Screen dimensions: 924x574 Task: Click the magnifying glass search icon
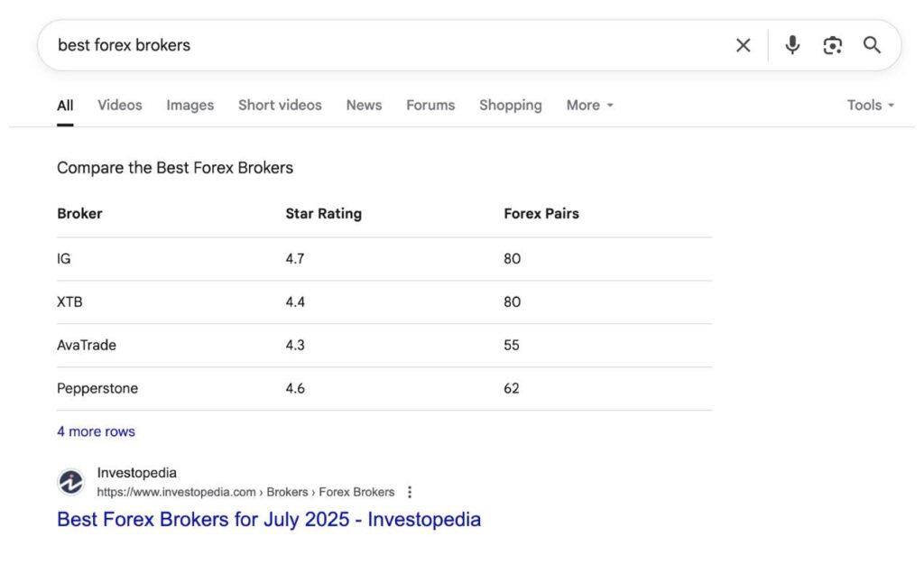point(872,45)
